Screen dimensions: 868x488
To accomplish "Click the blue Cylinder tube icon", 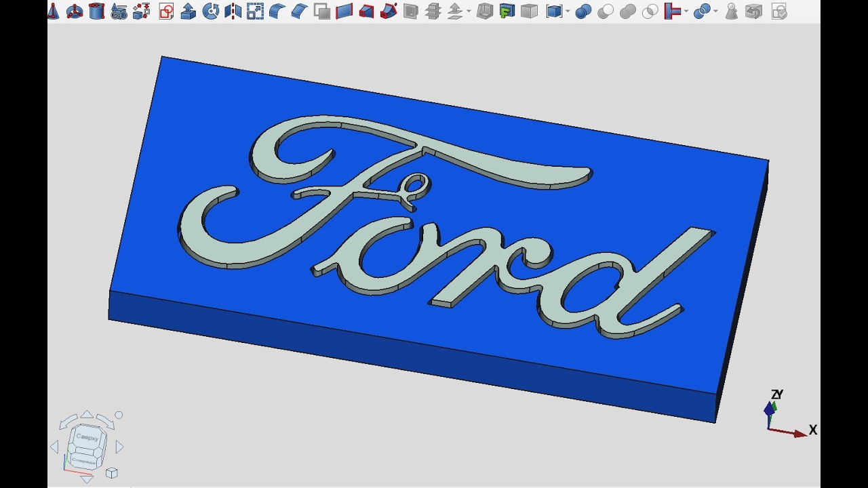I will pyautogui.click(x=97, y=11).
